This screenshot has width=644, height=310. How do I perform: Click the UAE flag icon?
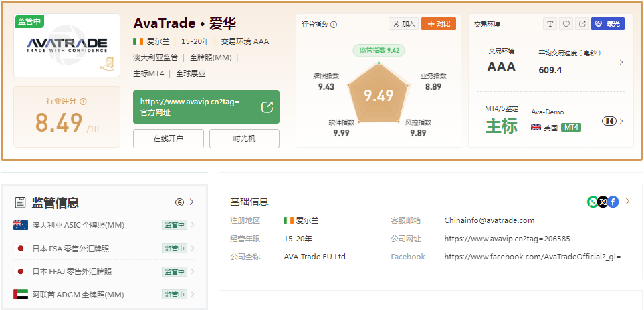21,294
